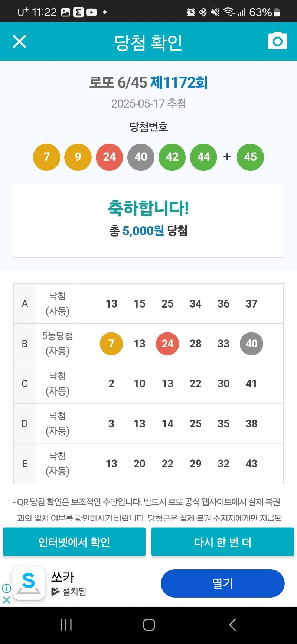Tap the green bonus ball number 45
The height and width of the screenshot is (644, 297).
point(250,157)
